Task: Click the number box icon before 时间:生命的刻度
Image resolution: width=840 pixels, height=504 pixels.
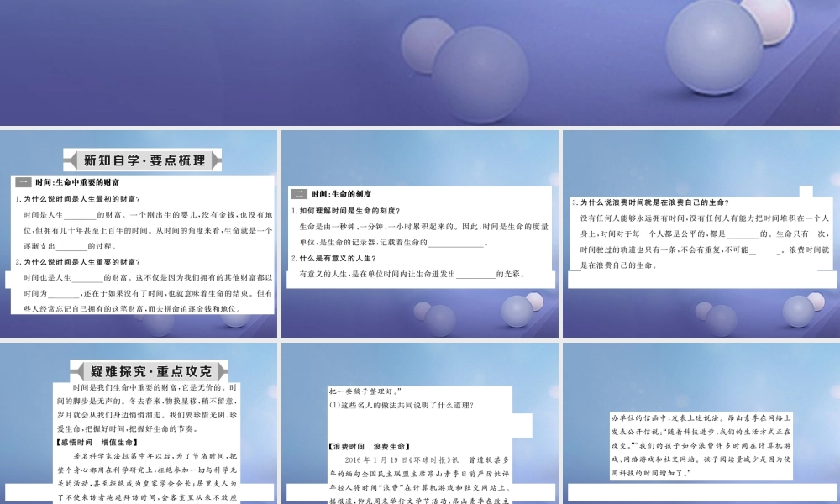Action: [299, 194]
